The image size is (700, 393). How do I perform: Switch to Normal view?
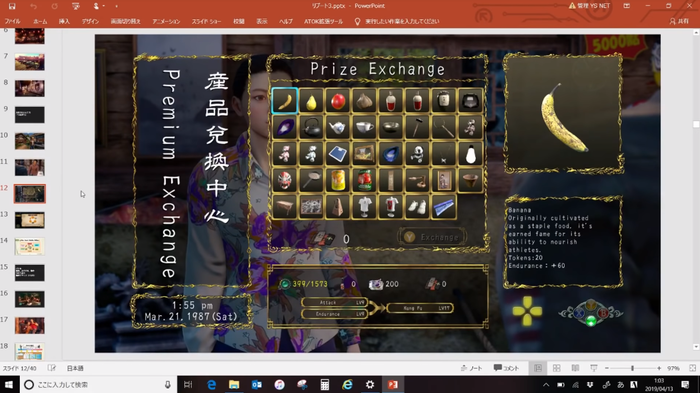(538, 368)
